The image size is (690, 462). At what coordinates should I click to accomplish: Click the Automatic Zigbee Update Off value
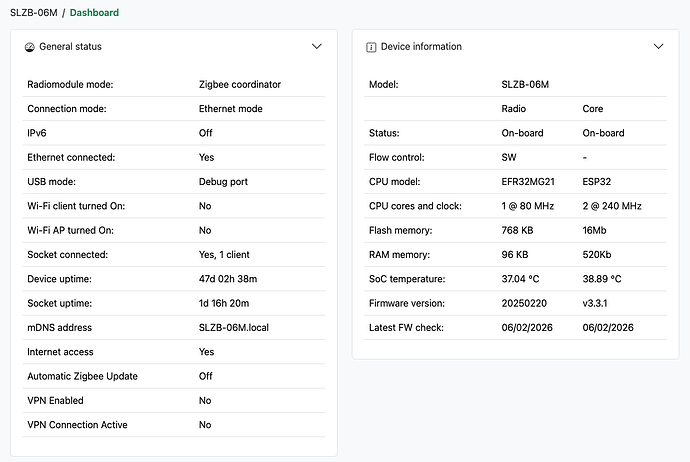(206, 376)
